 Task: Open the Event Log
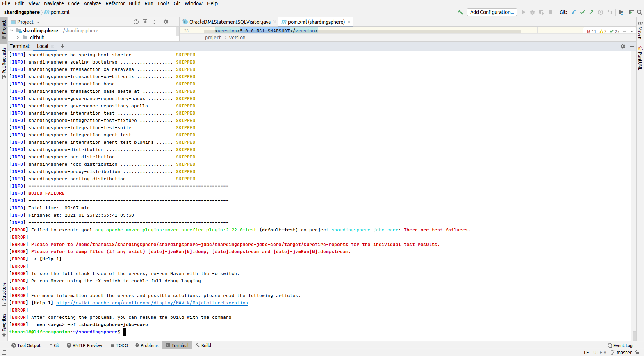coord(622,345)
